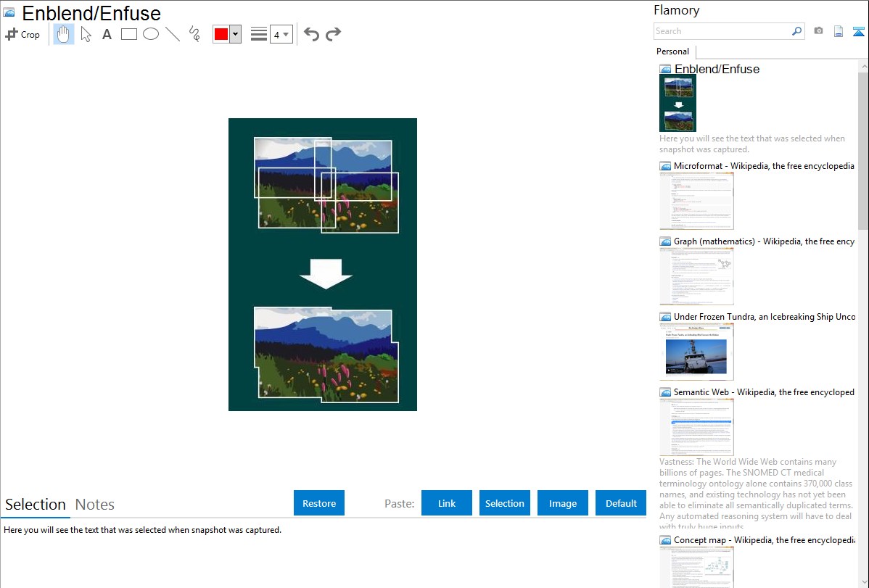Undo the last action
869x588 pixels.
[311, 34]
